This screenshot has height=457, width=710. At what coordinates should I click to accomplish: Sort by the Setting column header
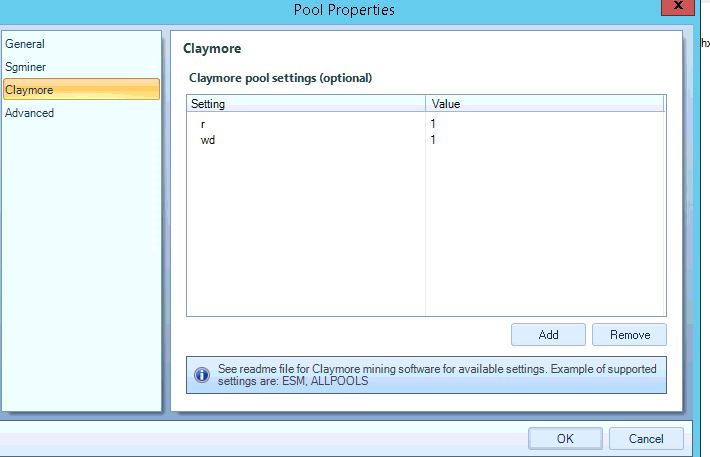[x=306, y=104]
